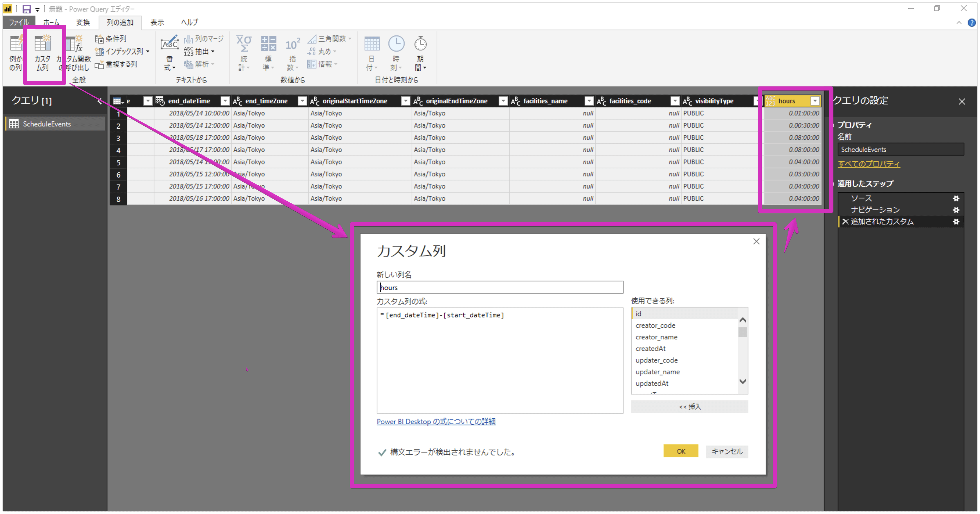Click the new column name input field
The height and width of the screenshot is (514, 980).
click(x=500, y=287)
